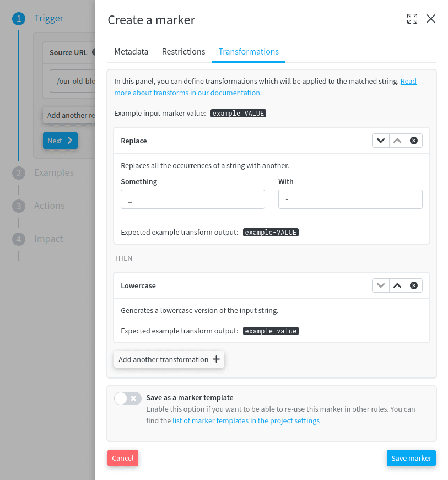
Task: Select the Transformations tab
Action: [x=249, y=52]
